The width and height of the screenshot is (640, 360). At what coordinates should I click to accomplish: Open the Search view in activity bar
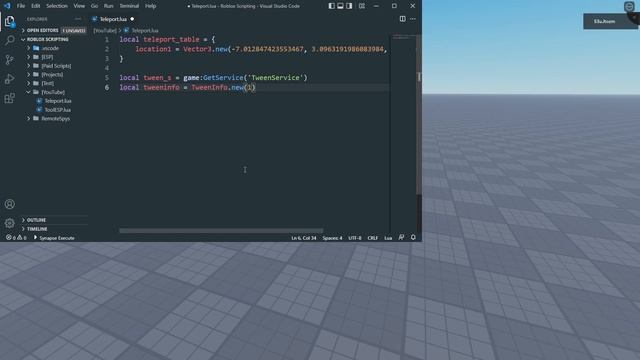tap(9, 40)
